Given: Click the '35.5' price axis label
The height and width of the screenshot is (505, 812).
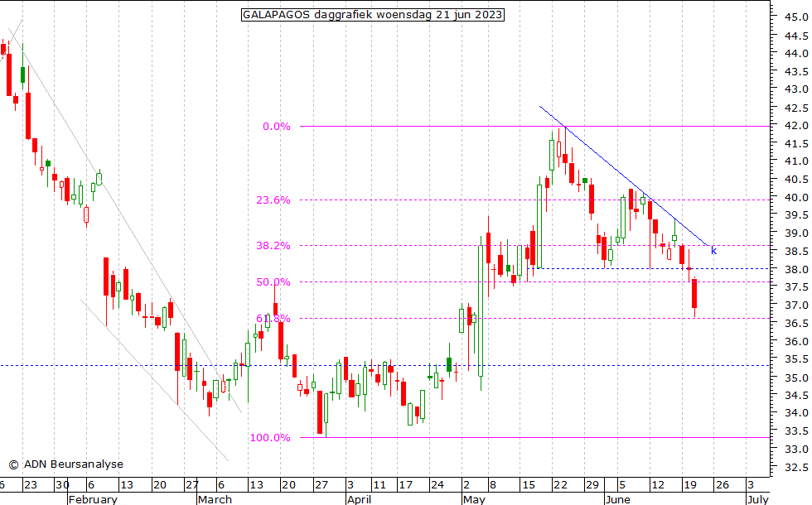Looking at the screenshot, I should point(796,358).
